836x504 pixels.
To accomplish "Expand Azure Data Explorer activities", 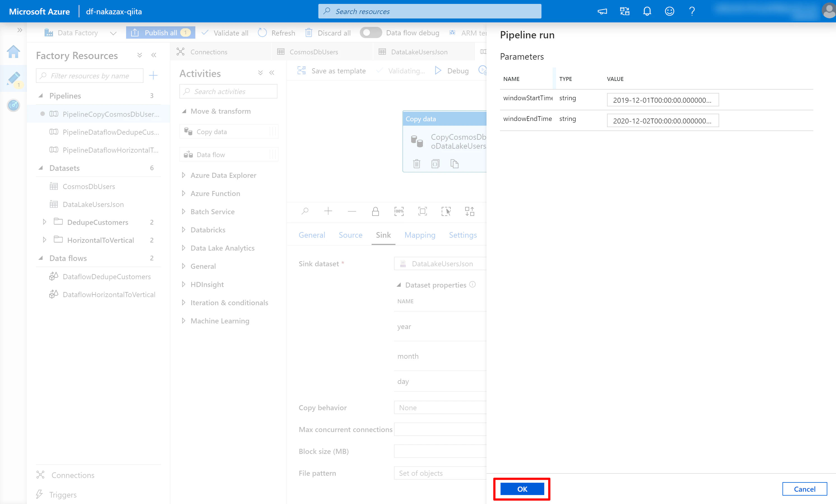I will [184, 175].
